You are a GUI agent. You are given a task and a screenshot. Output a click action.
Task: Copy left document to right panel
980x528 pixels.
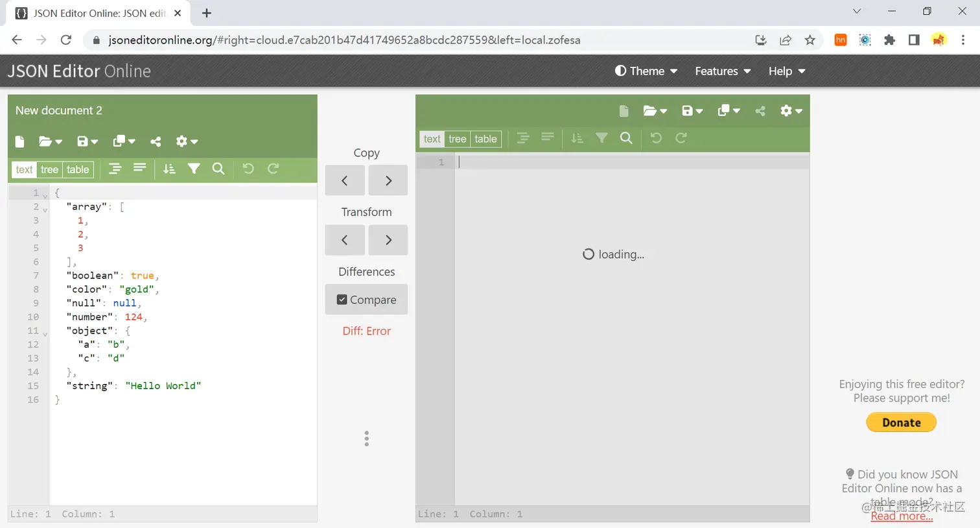[388, 180]
